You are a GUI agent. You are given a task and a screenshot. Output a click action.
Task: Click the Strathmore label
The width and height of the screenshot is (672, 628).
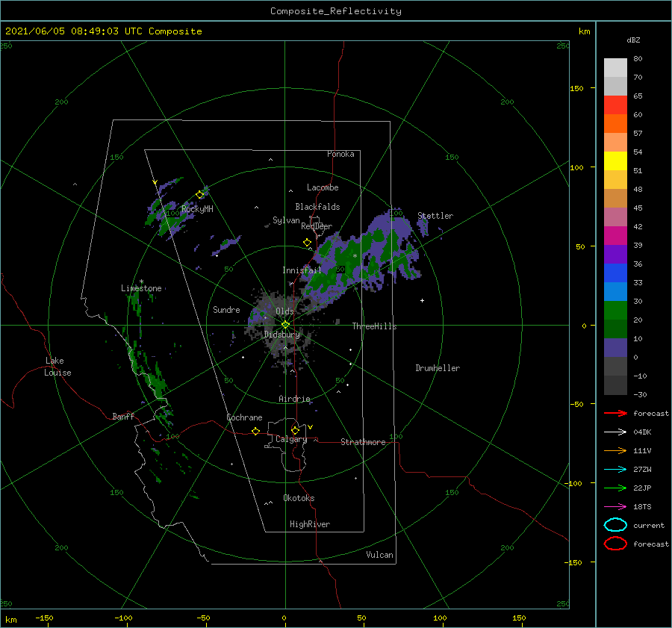tap(363, 442)
